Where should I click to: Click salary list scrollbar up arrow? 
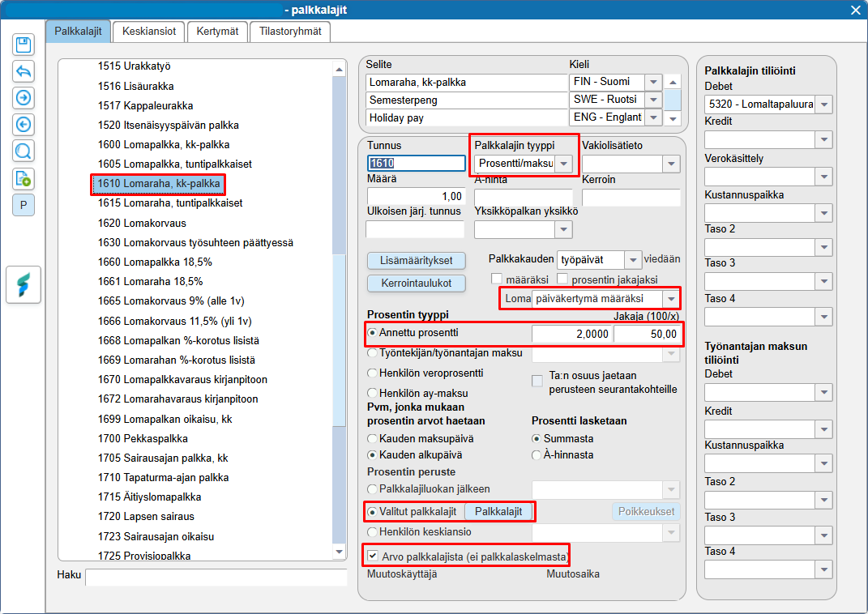click(339, 70)
